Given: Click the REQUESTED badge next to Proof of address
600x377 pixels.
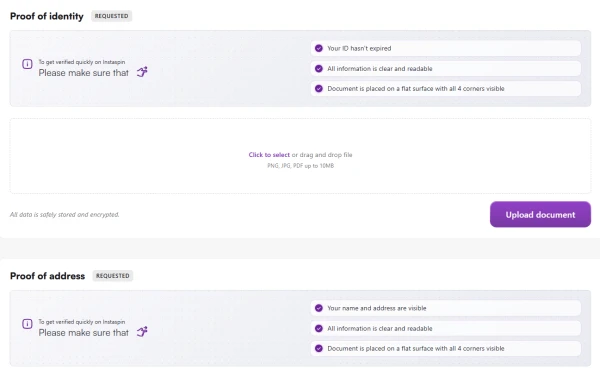Looking at the screenshot, I should tap(112, 276).
